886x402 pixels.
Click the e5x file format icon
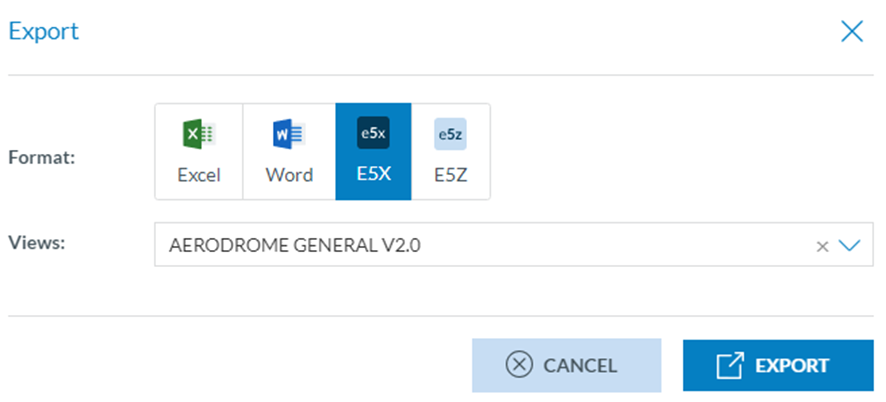(373, 134)
